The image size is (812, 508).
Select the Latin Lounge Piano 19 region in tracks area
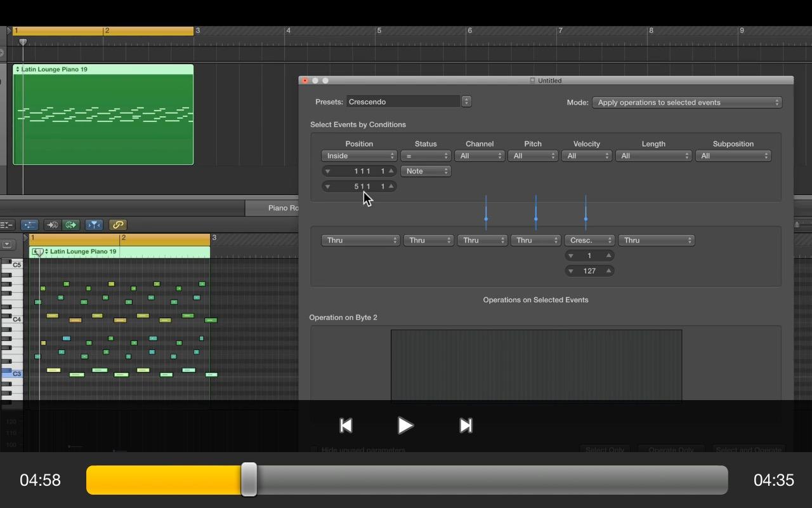(103, 114)
